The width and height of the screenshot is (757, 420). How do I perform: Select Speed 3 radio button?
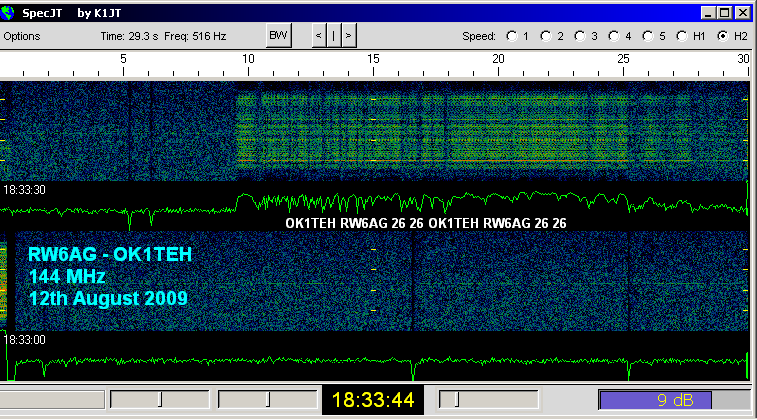579,36
